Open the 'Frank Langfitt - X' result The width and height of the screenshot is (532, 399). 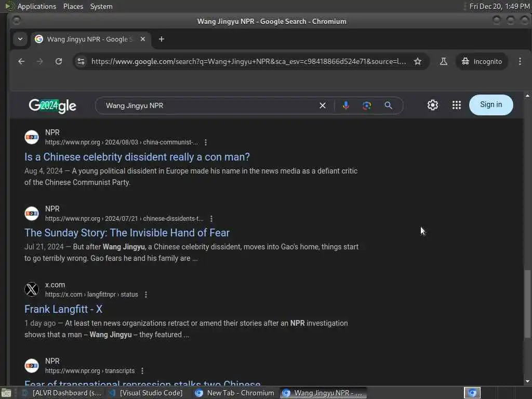[63, 309]
